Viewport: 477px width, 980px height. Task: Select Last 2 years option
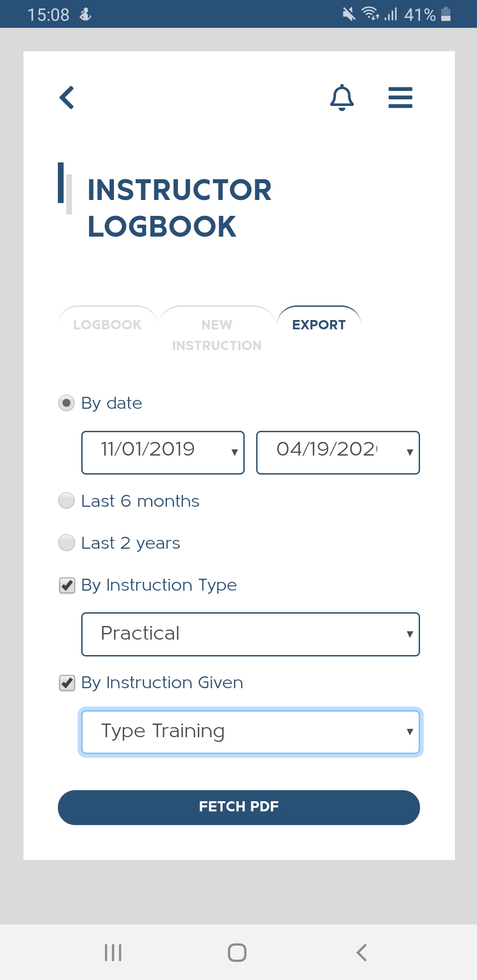click(67, 543)
